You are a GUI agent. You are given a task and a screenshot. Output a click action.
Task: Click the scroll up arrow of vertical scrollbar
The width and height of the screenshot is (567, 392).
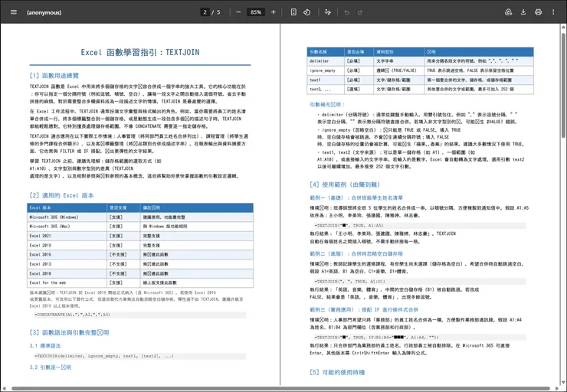563,27
